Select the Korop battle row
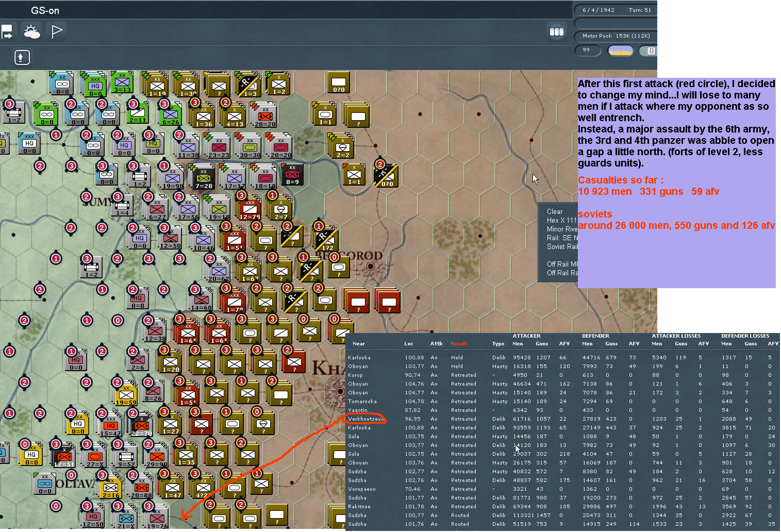The image size is (781, 532). [562, 375]
